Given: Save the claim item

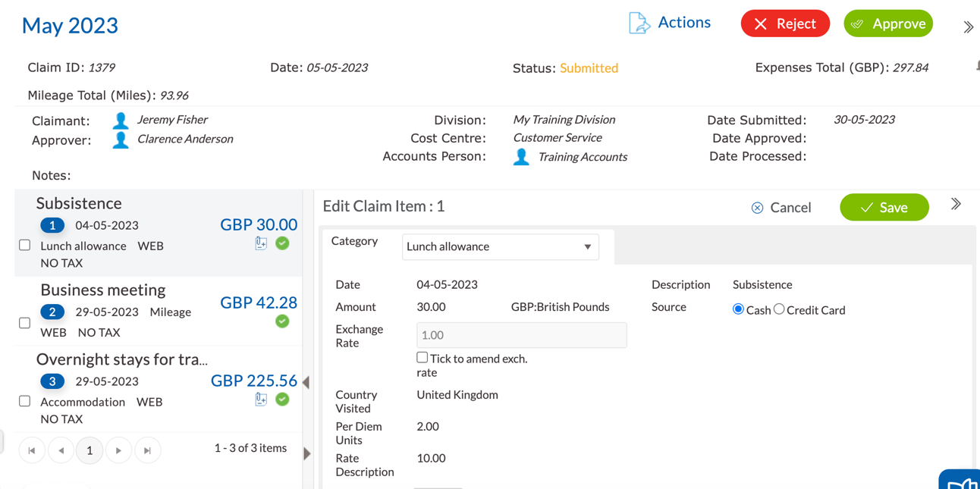Looking at the screenshot, I should coord(884,207).
